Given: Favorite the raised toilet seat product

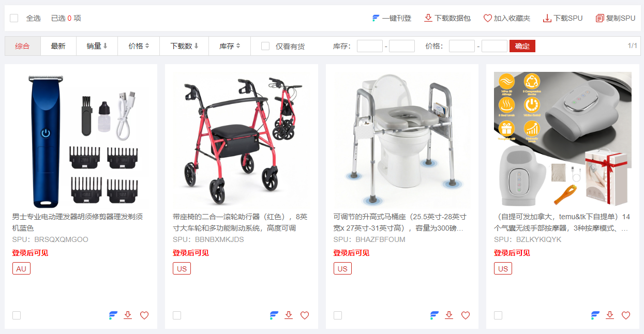Looking at the screenshot, I should point(466,315).
